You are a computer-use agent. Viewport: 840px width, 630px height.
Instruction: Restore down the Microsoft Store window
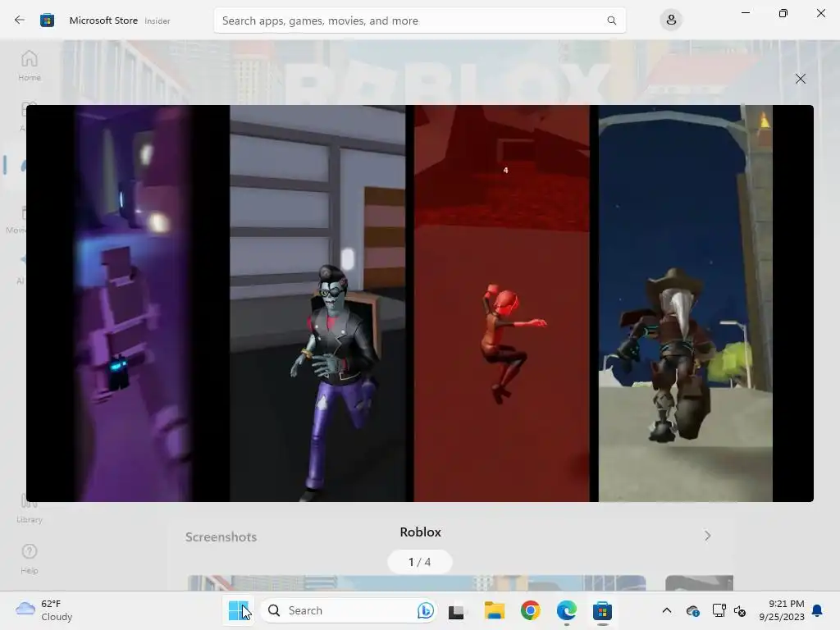click(783, 13)
